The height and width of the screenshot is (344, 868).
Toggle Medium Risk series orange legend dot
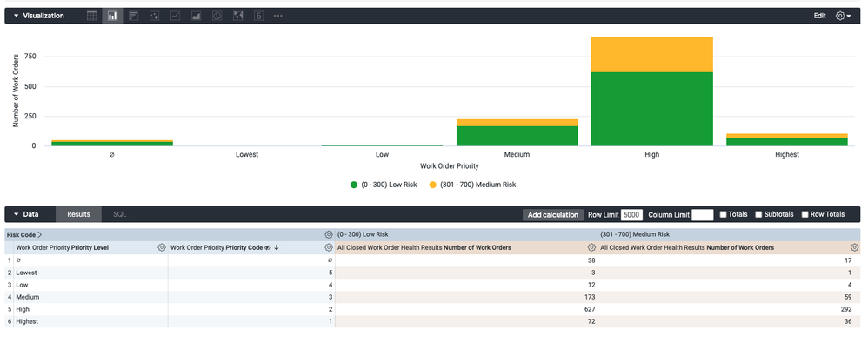click(433, 185)
